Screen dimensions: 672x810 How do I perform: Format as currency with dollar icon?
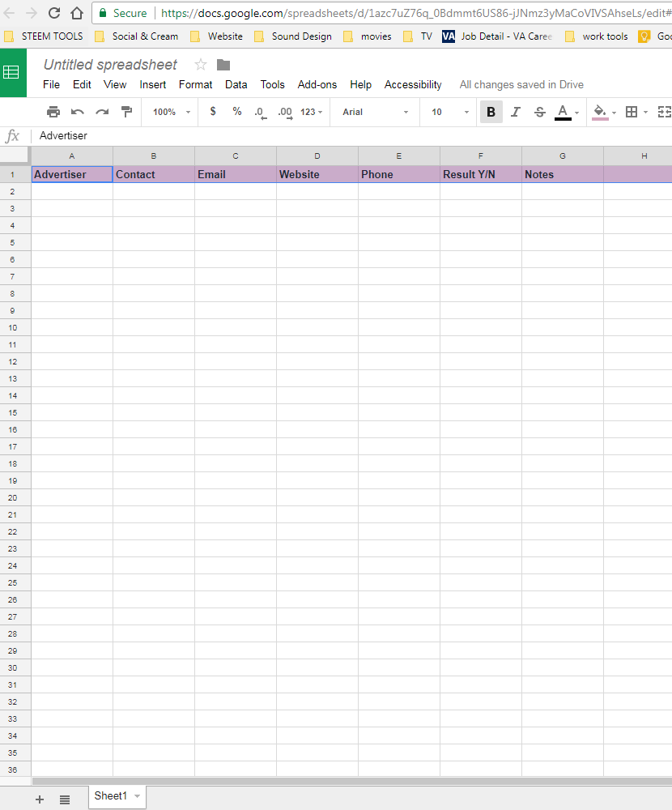point(213,112)
